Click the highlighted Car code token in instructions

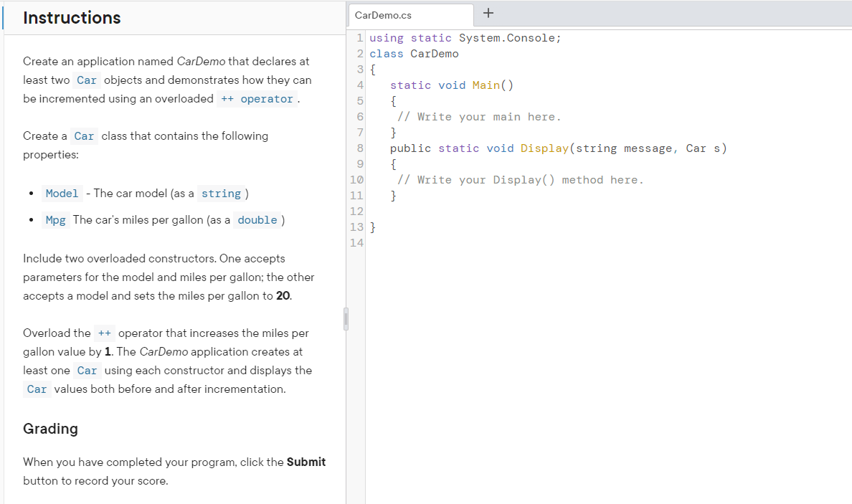point(86,80)
